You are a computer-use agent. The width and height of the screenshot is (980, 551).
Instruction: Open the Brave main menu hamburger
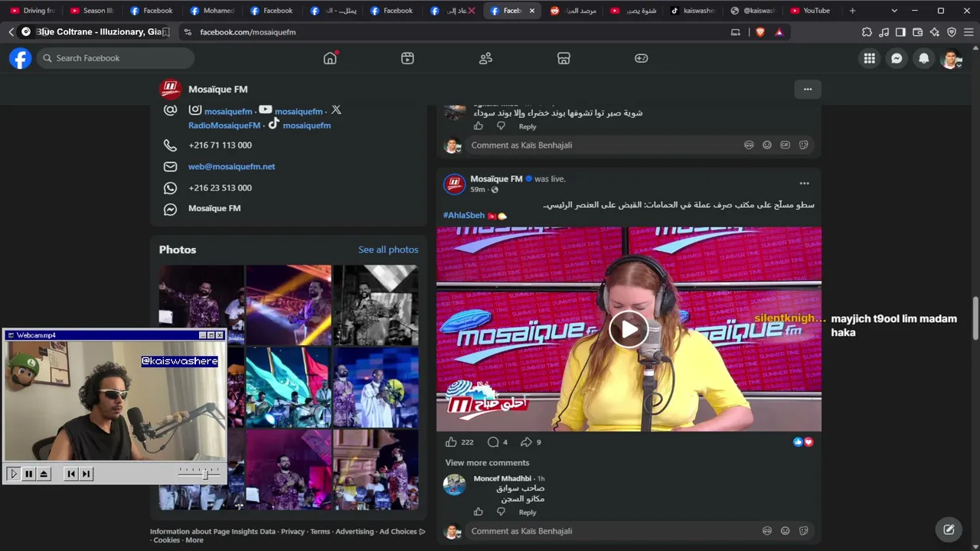[969, 32]
